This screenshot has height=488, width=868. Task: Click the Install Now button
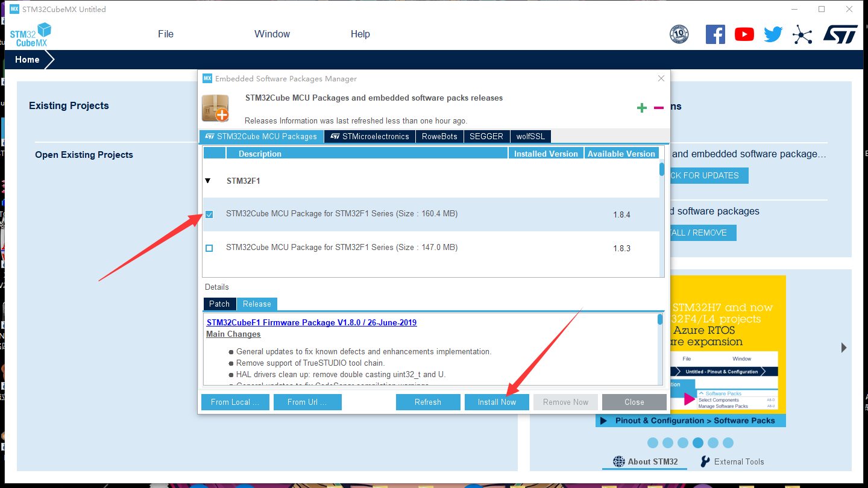click(x=497, y=402)
